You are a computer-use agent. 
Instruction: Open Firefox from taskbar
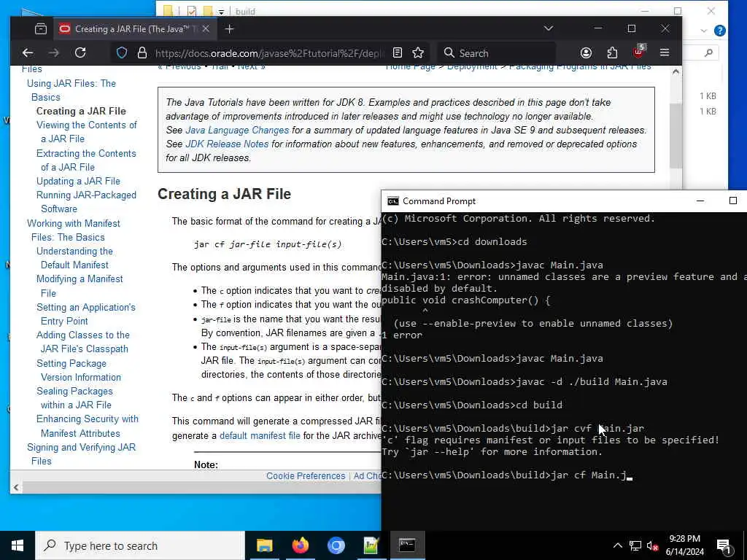click(300, 545)
